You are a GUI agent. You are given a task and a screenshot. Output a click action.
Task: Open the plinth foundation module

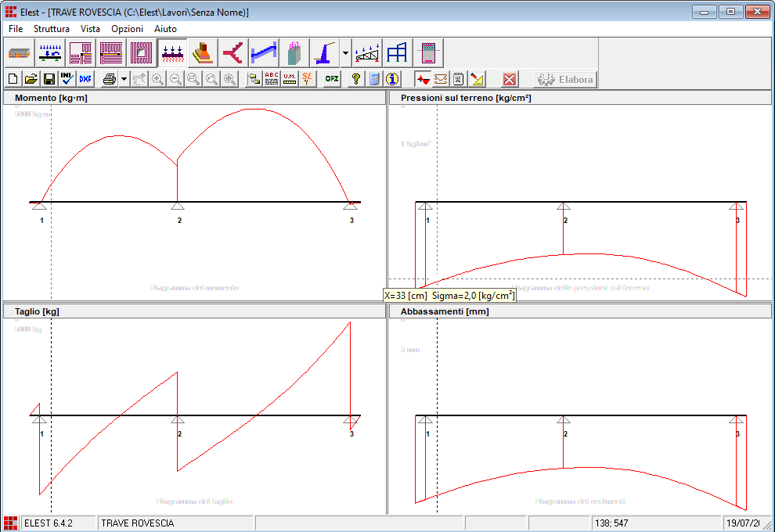(x=202, y=52)
